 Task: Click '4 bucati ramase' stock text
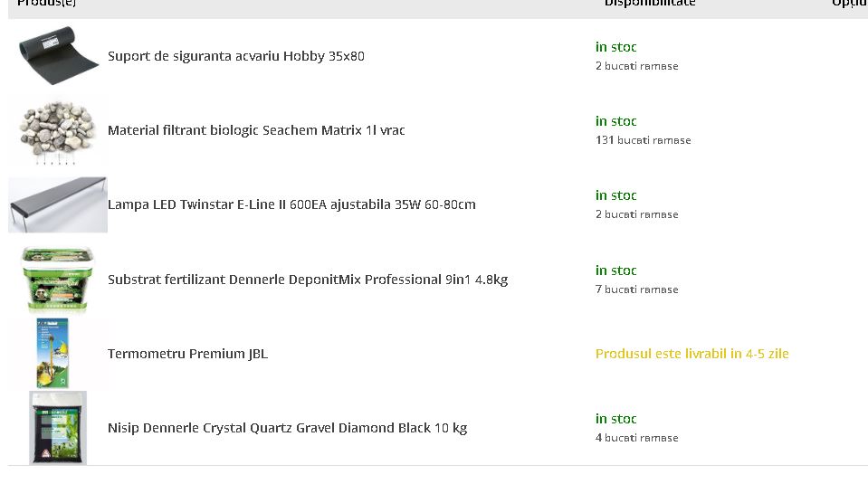click(x=636, y=438)
